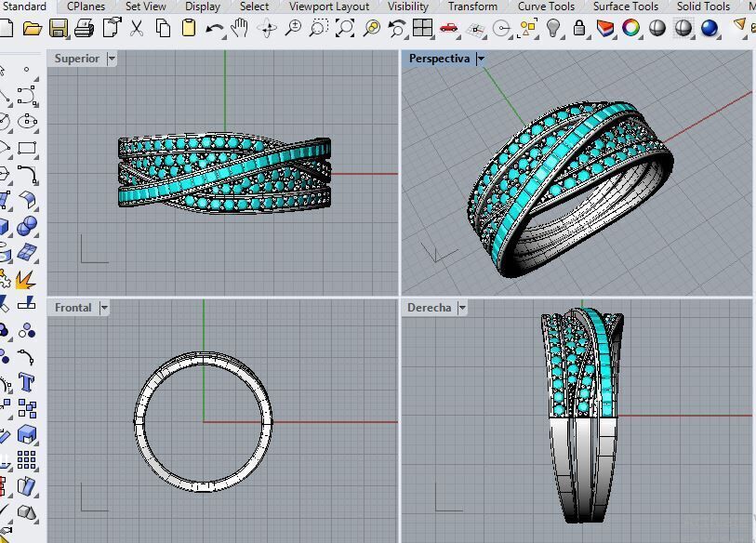756x543 pixels.
Task: Save the model with the floppy disk icon
Action: 59,29
